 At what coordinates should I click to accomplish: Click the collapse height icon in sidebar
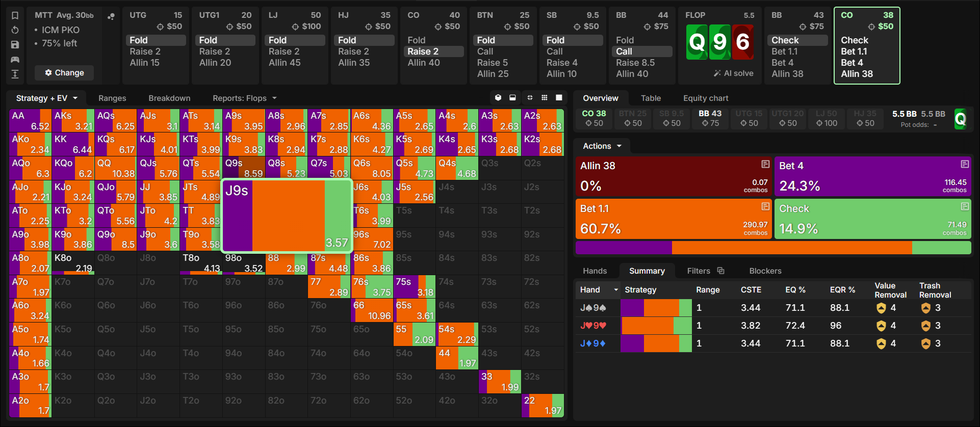pyautogui.click(x=15, y=74)
